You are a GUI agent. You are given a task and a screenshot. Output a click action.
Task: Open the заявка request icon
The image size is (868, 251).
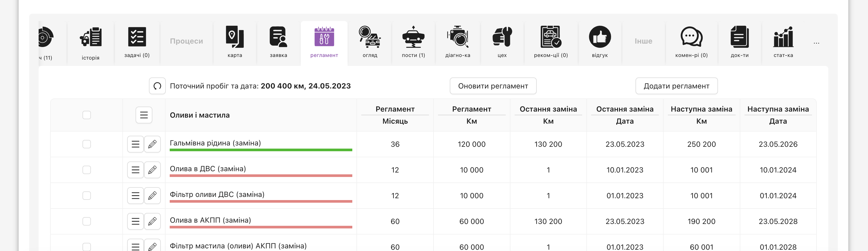pyautogui.click(x=278, y=37)
